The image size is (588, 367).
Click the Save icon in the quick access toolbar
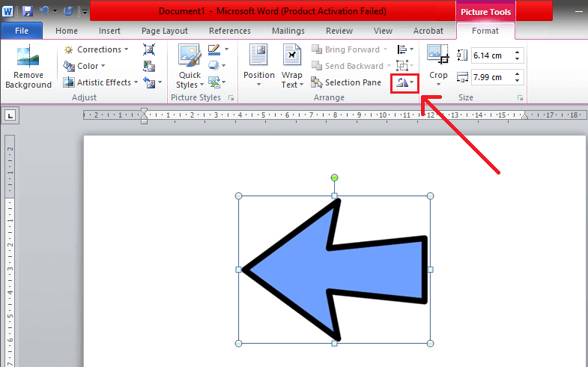coord(28,11)
